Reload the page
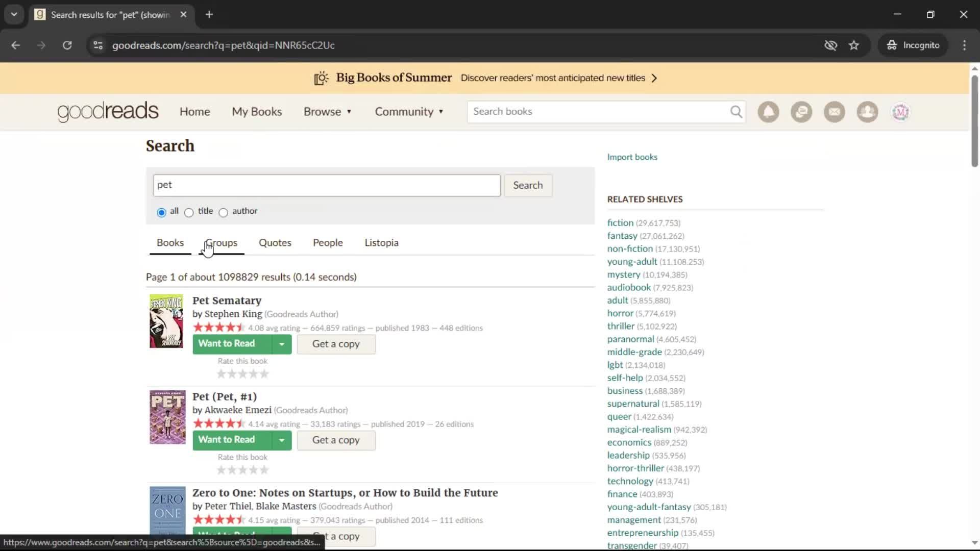 (x=67, y=45)
